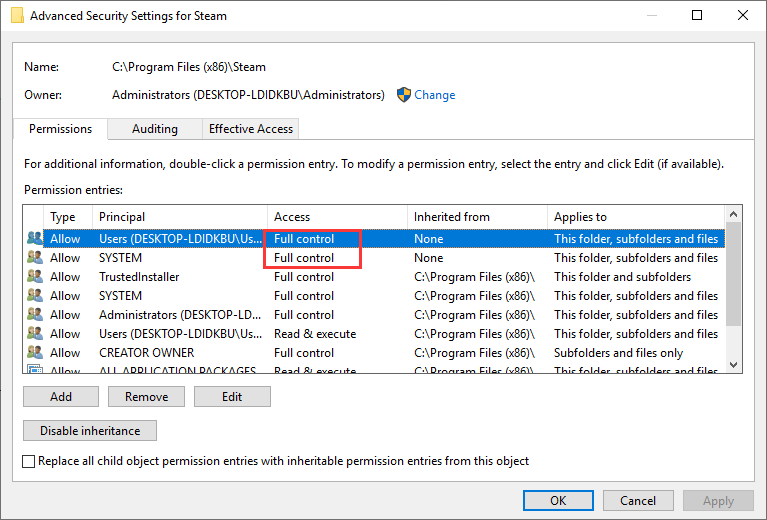Click the Apply button
This screenshot has height=520, width=767.
(x=718, y=500)
